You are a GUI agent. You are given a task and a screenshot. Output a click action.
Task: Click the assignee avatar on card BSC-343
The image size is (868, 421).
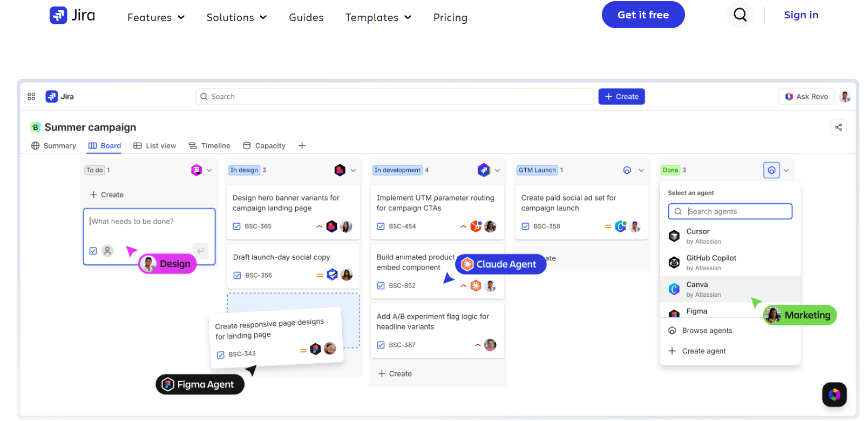[330, 349]
